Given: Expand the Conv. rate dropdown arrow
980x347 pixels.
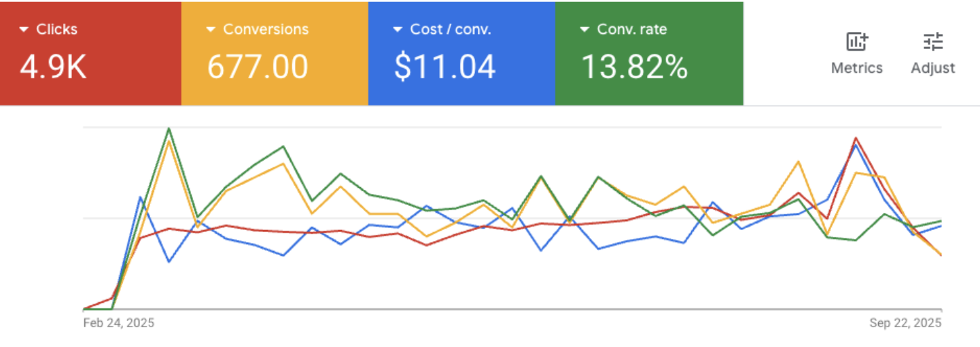Looking at the screenshot, I should (x=584, y=30).
